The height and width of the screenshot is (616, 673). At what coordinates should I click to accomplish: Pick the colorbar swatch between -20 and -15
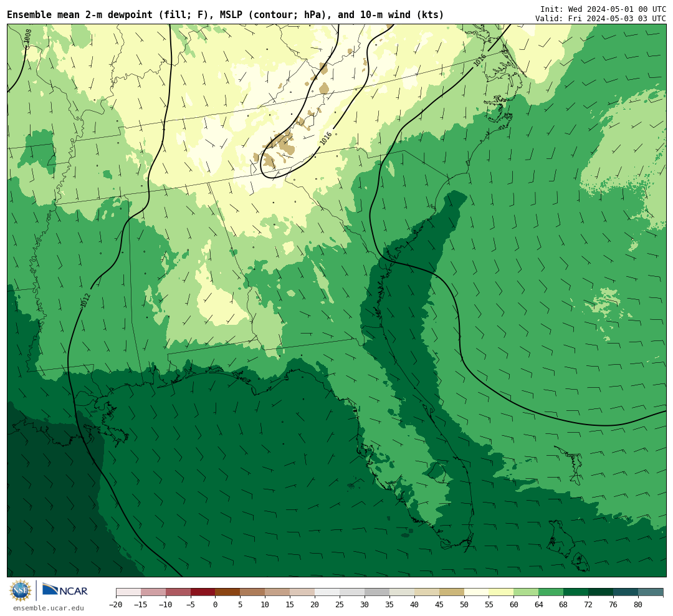coord(128,592)
